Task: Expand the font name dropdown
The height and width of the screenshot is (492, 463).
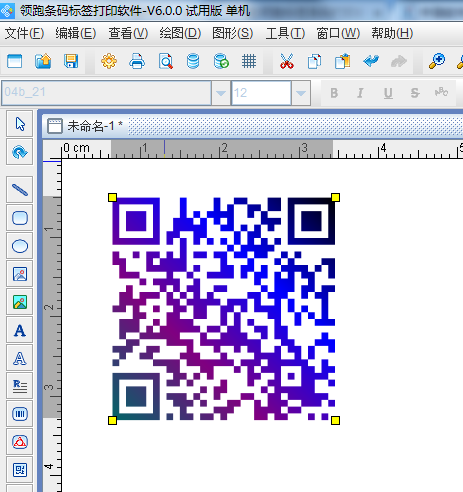Action: click(x=221, y=93)
